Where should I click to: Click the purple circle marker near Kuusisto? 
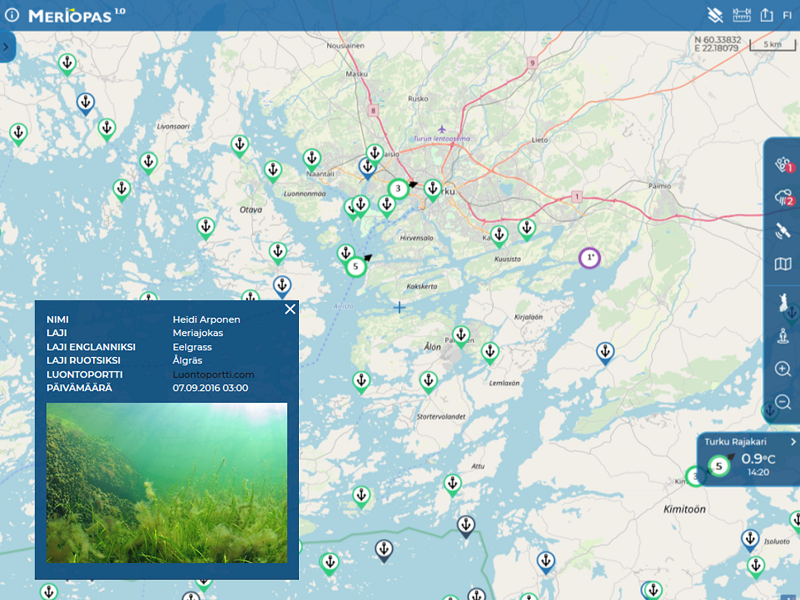(590, 258)
